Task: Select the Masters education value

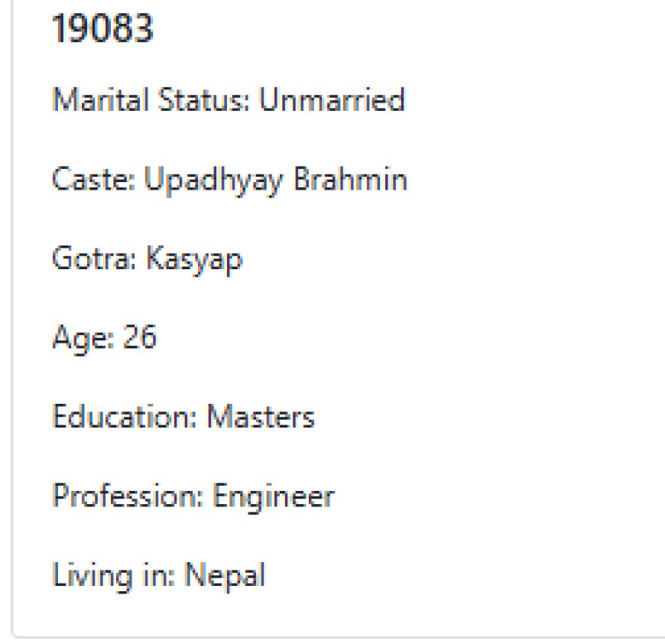Action: click(x=261, y=418)
